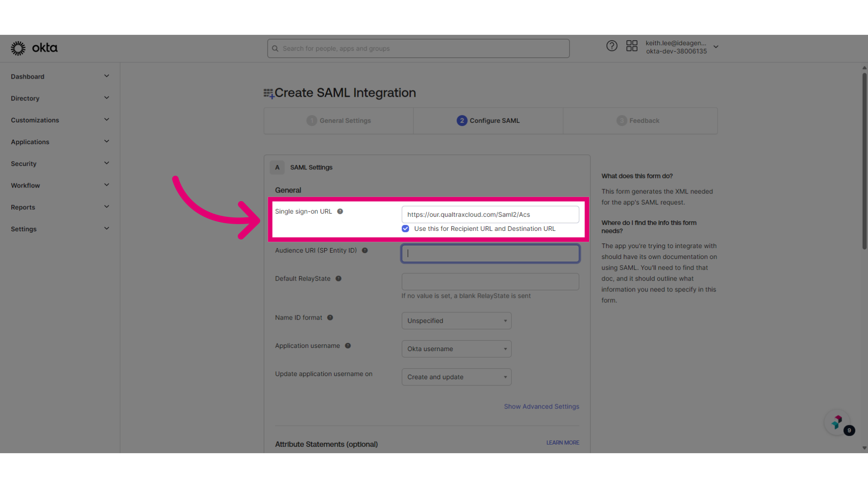Click the info tooltip beside Single sign-on URL

[x=340, y=211]
